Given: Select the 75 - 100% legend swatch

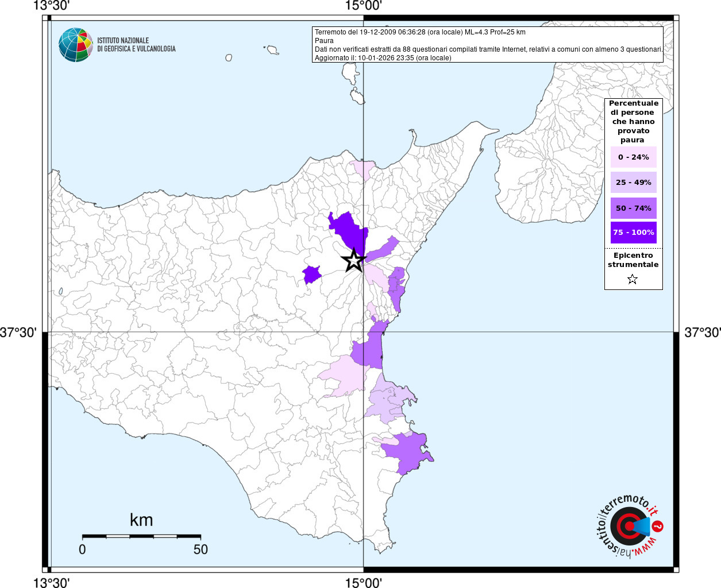Looking at the screenshot, I should coord(633,233).
